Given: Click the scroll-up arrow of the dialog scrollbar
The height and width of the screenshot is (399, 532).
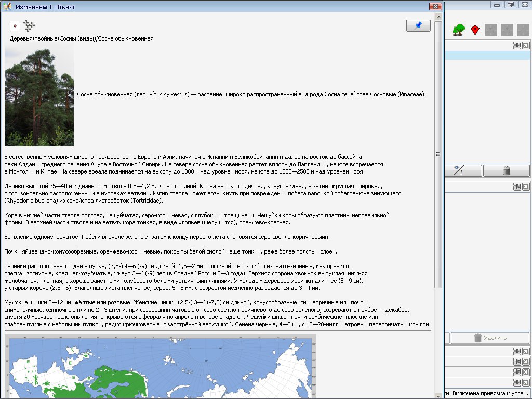Looking at the screenshot, I should tap(438, 16).
